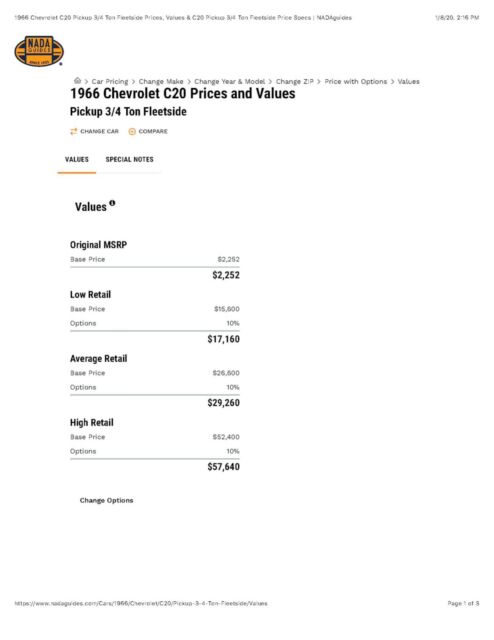Follow the Change ZIP breadcrumb
The height and width of the screenshot is (640, 494).
(295, 81)
